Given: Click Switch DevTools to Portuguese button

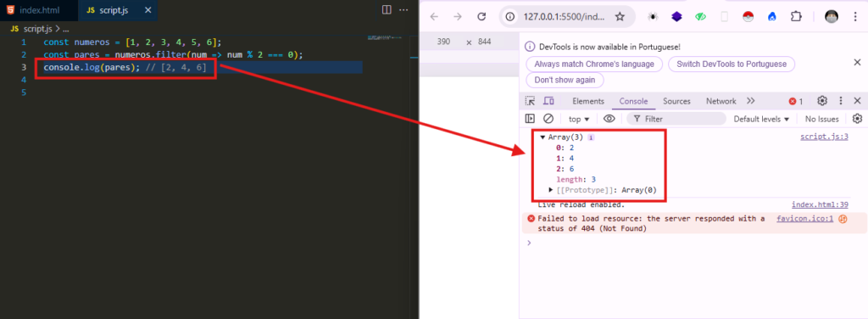Looking at the screenshot, I should pyautogui.click(x=732, y=64).
